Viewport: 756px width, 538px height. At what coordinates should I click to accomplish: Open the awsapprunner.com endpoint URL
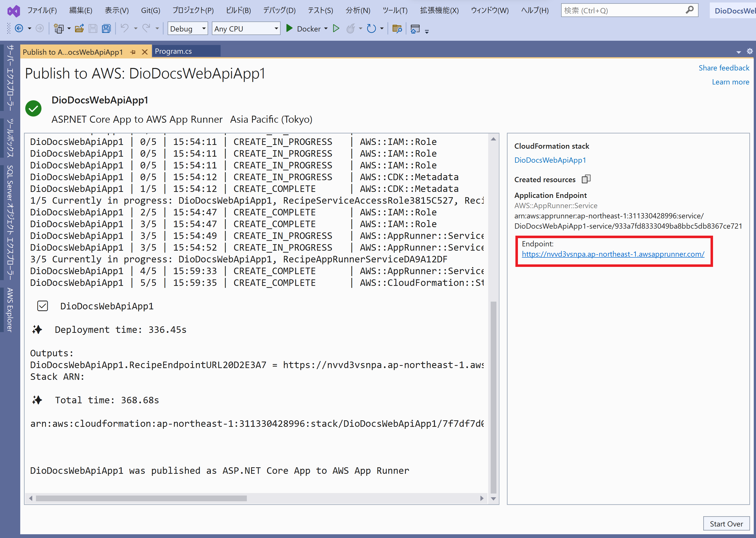[613, 254]
